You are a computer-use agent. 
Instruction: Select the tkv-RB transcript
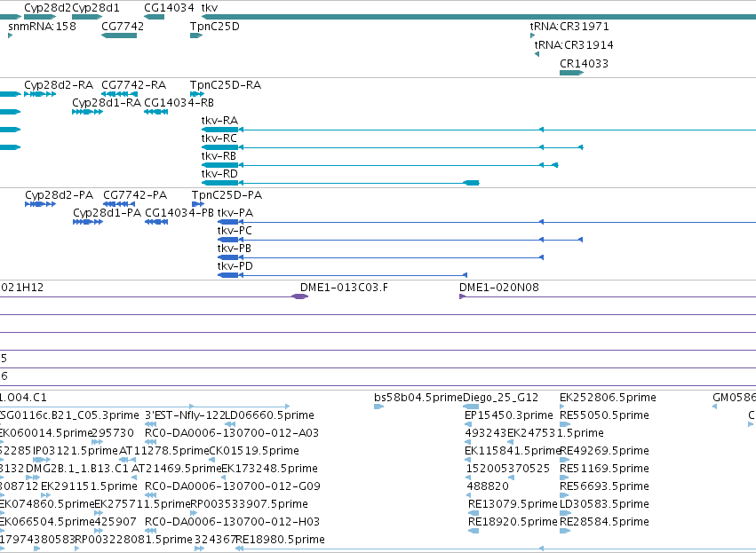(379, 165)
